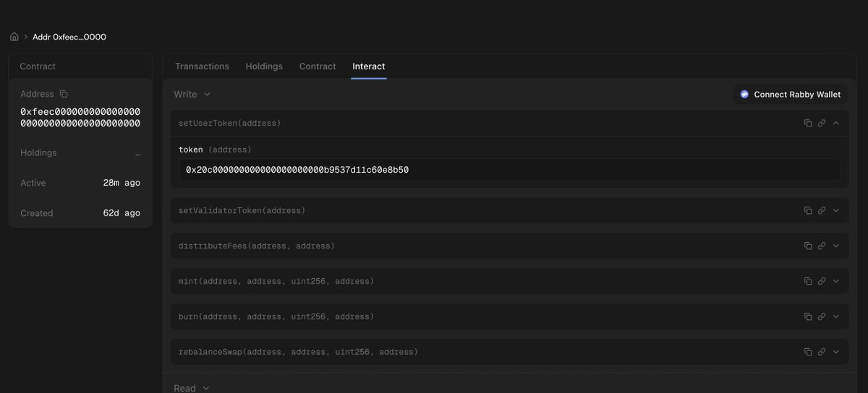Image resolution: width=868 pixels, height=393 pixels.
Task: Expand the distributeFees function row
Action: (x=836, y=246)
